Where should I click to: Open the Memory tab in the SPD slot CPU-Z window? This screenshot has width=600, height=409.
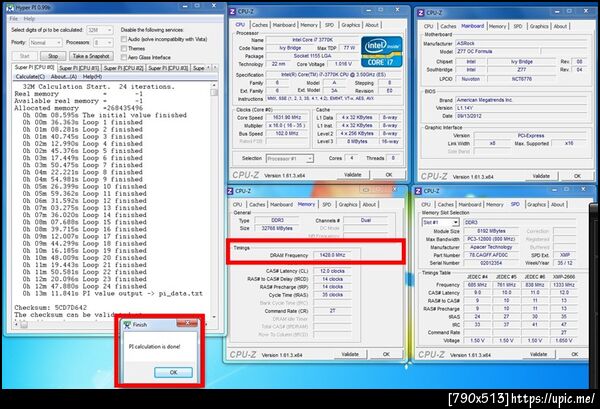click(494, 205)
